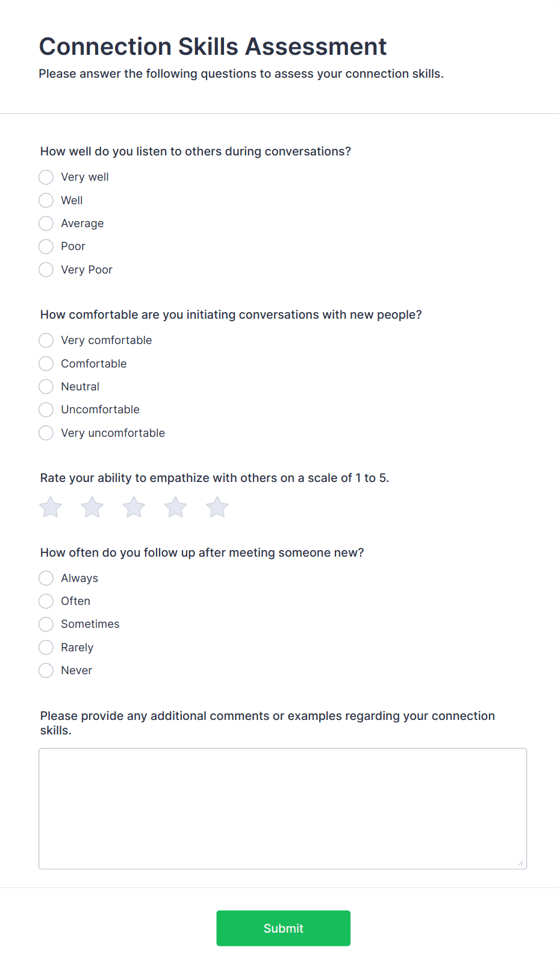This screenshot has width=560, height=976.
Task: Pick 'Very Poor' for listening skills
Action: (x=46, y=269)
